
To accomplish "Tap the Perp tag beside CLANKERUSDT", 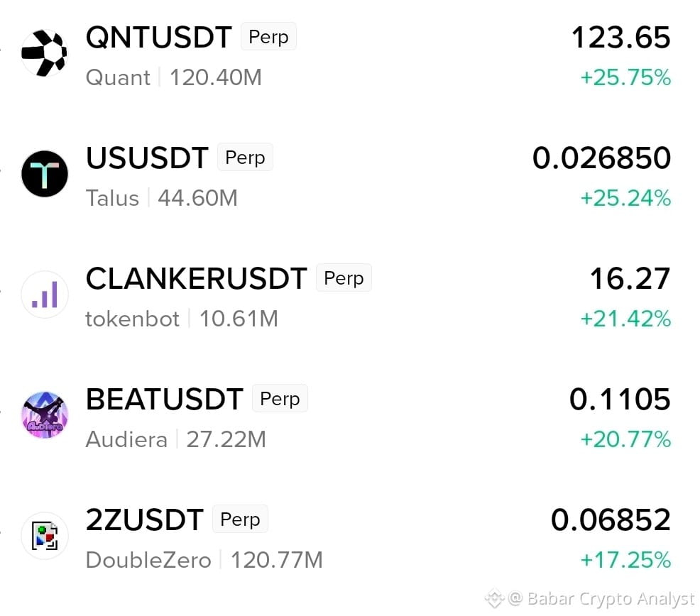I will click(x=344, y=277).
